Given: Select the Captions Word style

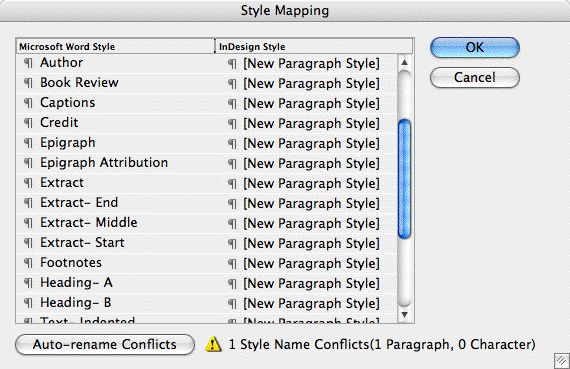Looking at the screenshot, I should click(68, 103).
